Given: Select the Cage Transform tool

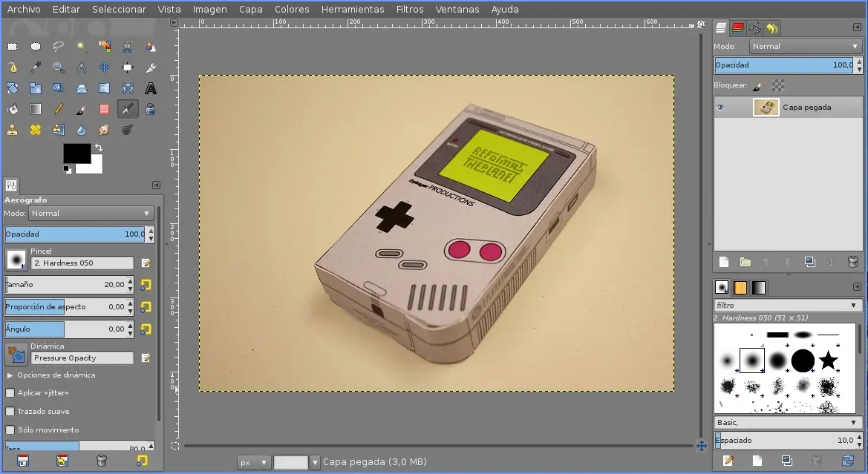Looking at the screenshot, I should [127, 88].
